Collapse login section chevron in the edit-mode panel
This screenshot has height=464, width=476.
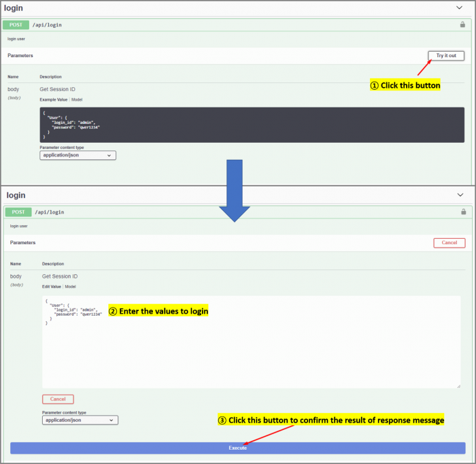point(460,195)
